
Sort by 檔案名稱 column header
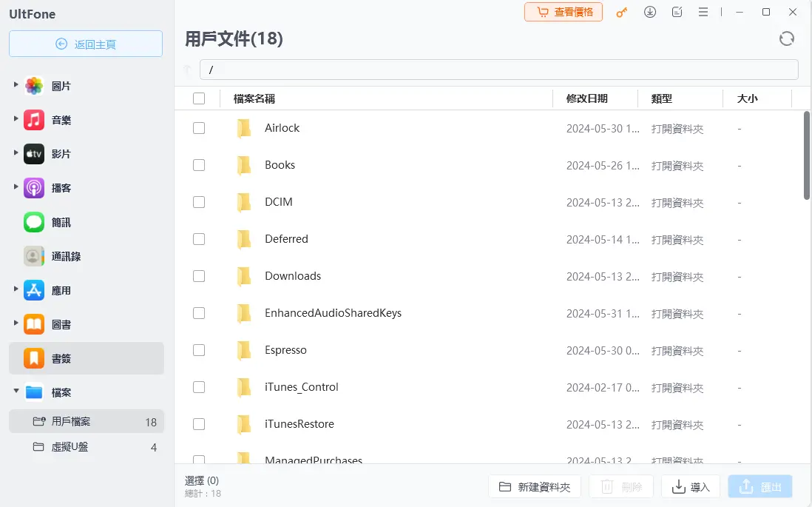click(254, 98)
